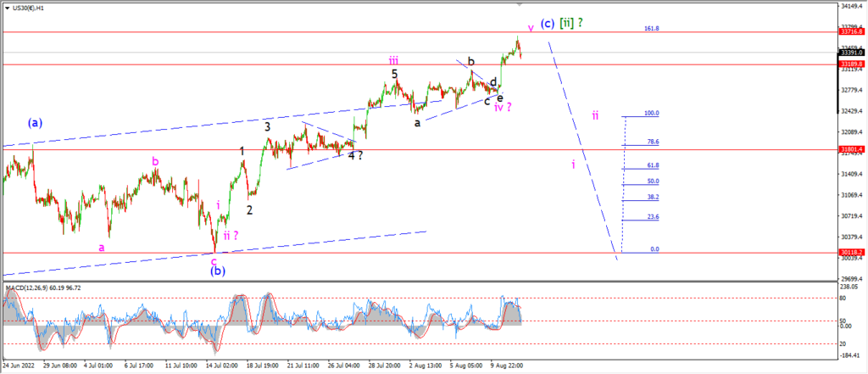
Task: Select the 23.6 Fibonacci level label
Action: pos(653,217)
